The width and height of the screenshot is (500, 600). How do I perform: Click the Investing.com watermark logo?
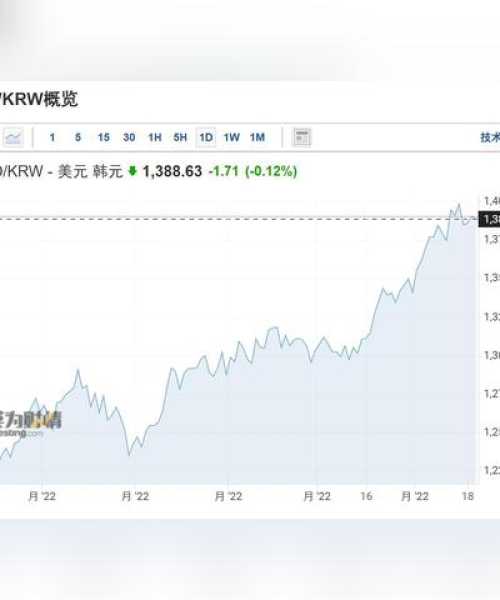(30, 425)
